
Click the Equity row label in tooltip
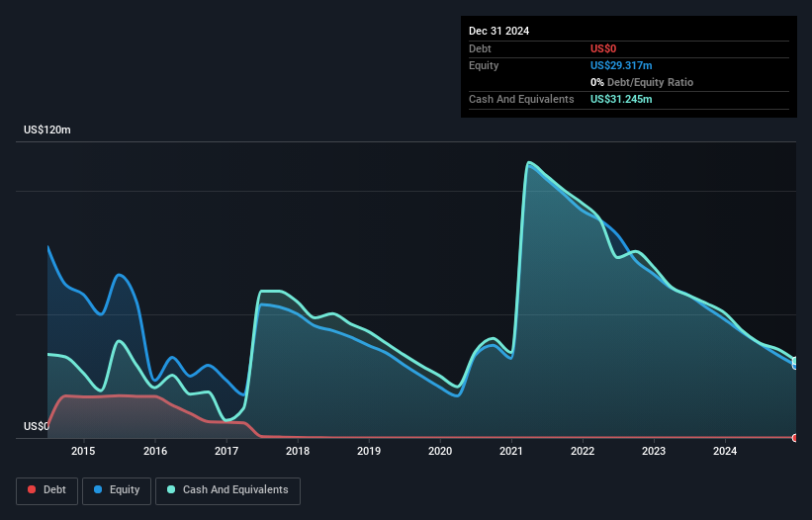[x=484, y=65]
